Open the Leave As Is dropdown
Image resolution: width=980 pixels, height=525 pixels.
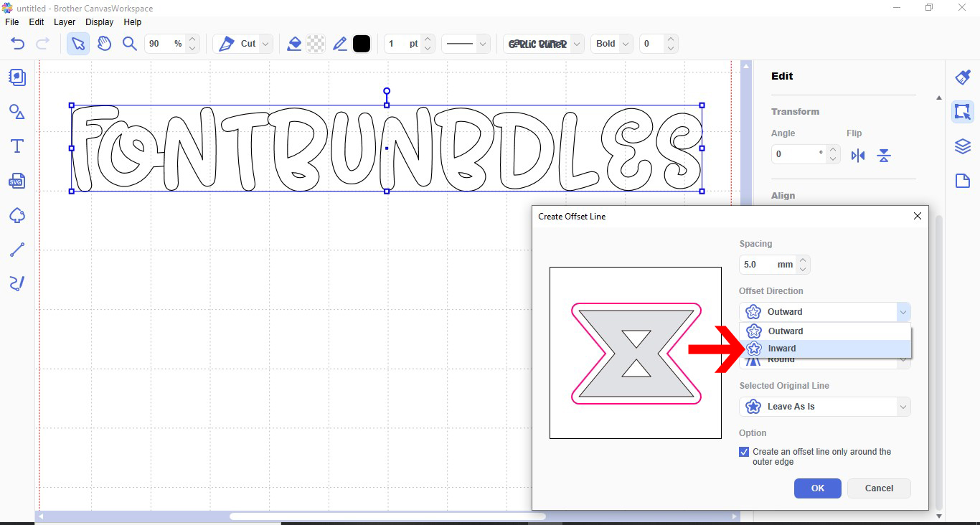coord(825,407)
